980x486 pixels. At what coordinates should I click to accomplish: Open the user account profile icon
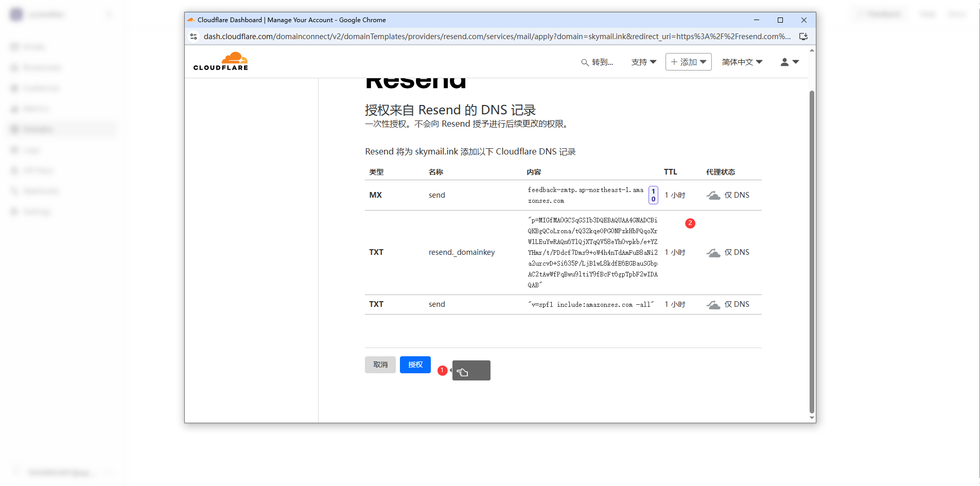click(x=784, y=62)
